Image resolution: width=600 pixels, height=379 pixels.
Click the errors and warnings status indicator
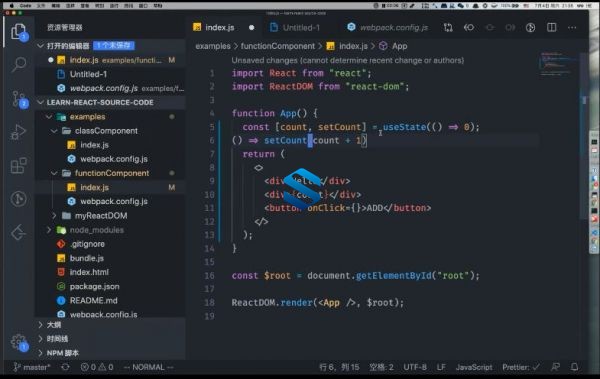pyautogui.click(x=97, y=367)
